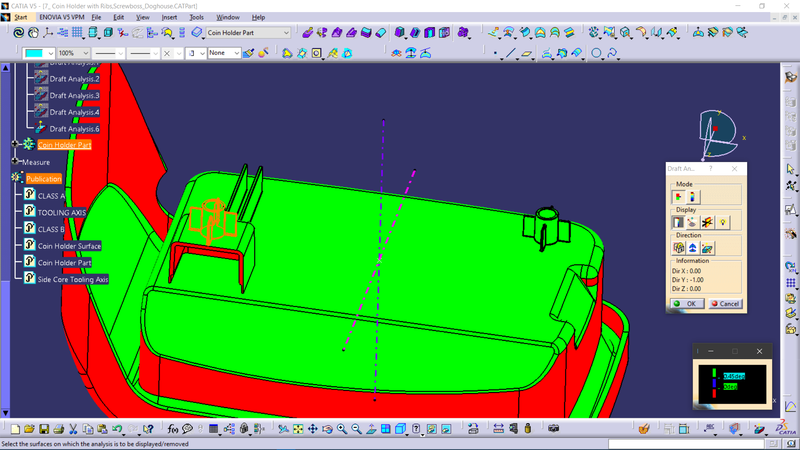800x450 pixels.
Task: Toggle No highlight representation display button
Action: [707, 222]
